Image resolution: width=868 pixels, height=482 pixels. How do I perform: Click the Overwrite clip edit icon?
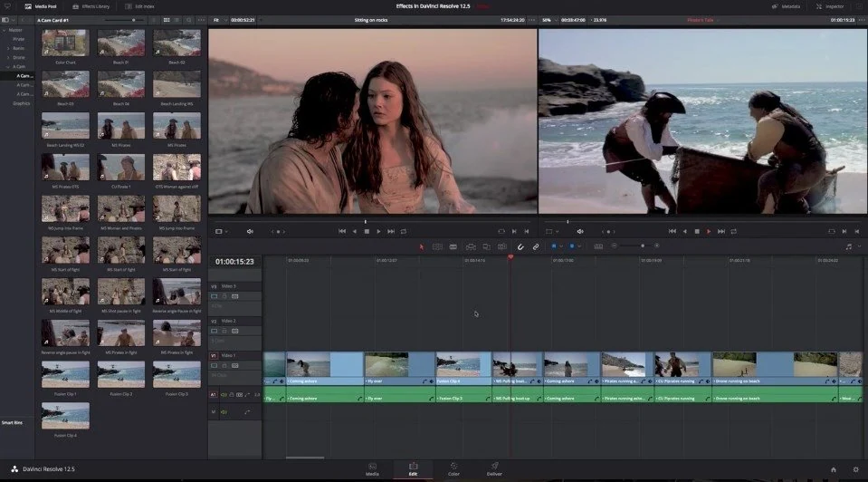click(x=486, y=246)
